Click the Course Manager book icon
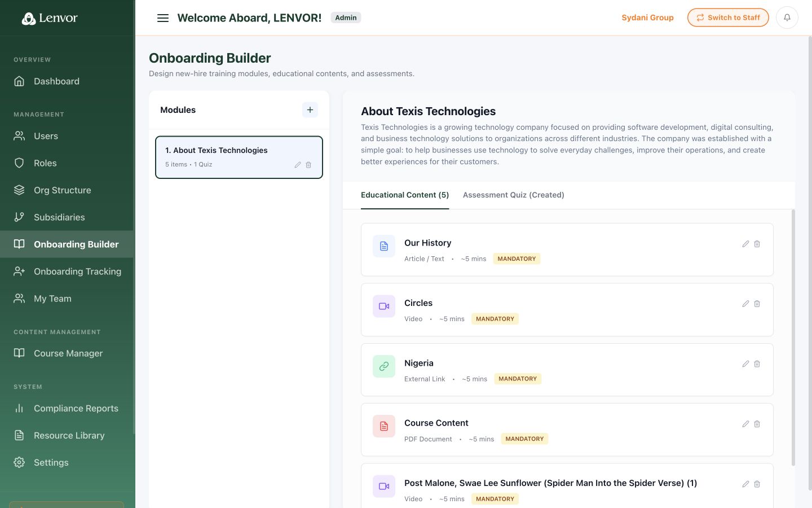Screen dimensions: 812x508 (19, 353)
